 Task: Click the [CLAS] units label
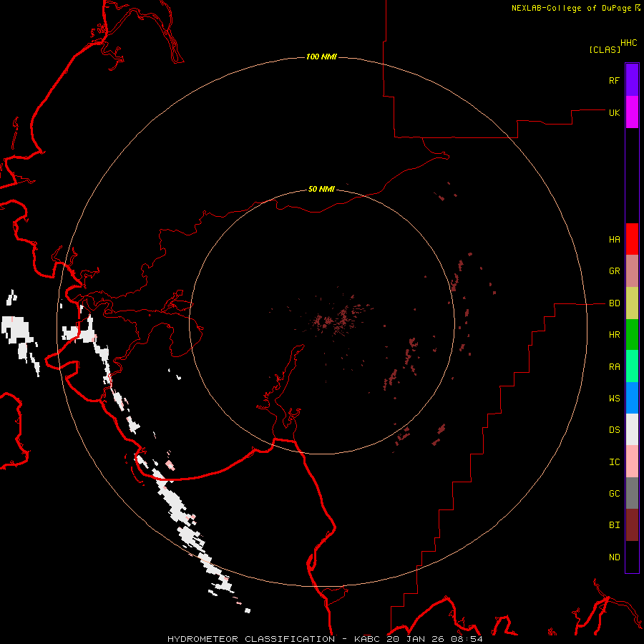(x=605, y=49)
